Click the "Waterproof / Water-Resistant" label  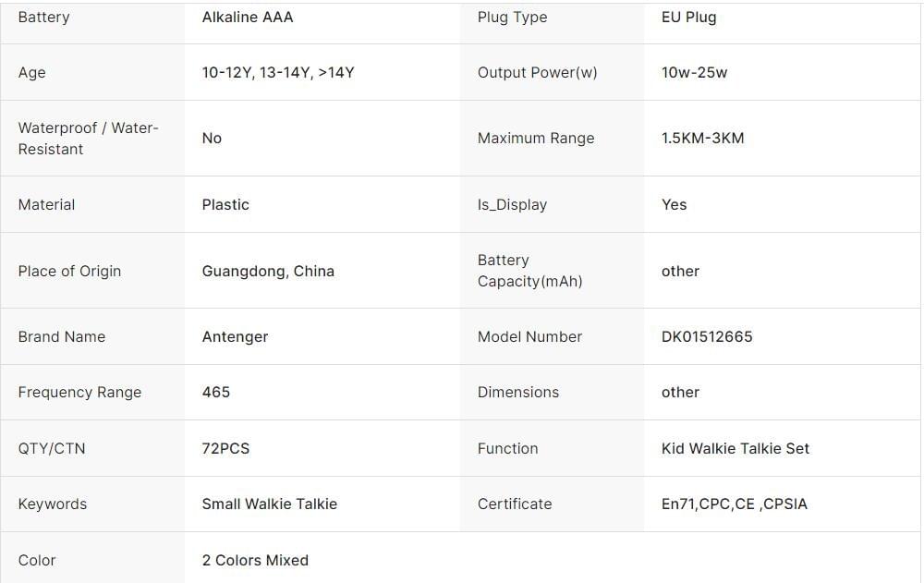point(89,139)
